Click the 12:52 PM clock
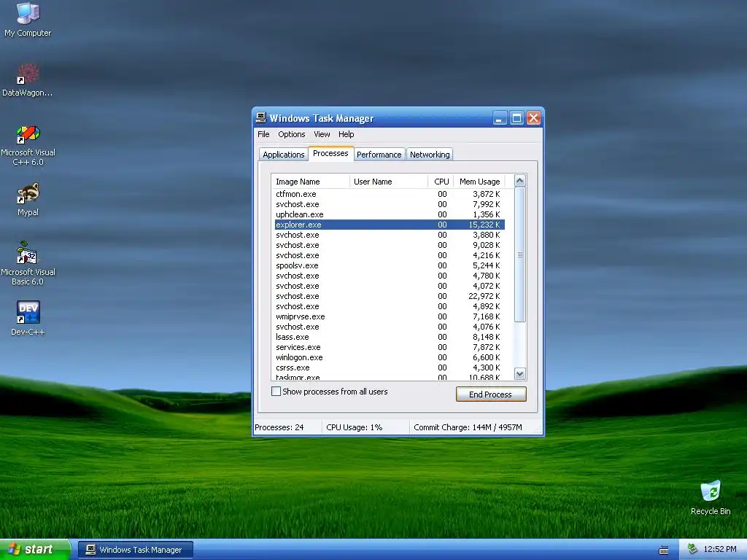The height and width of the screenshot is (560, 747). (x=720, y=550)
